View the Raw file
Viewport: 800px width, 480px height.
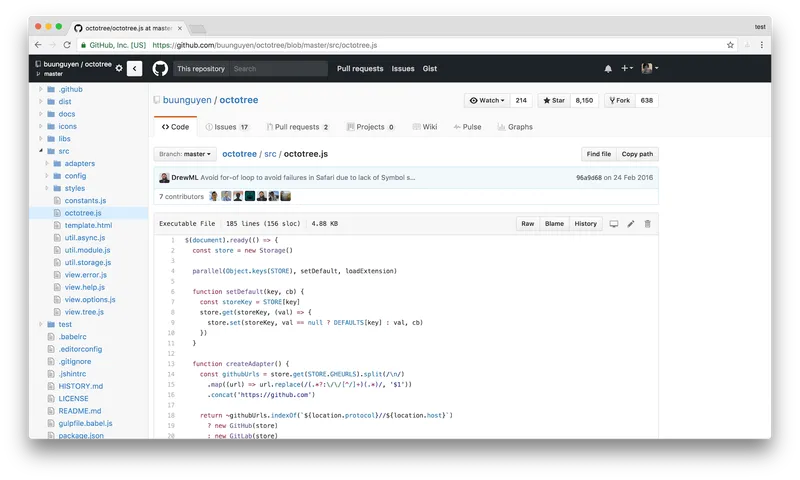[528, 223]
